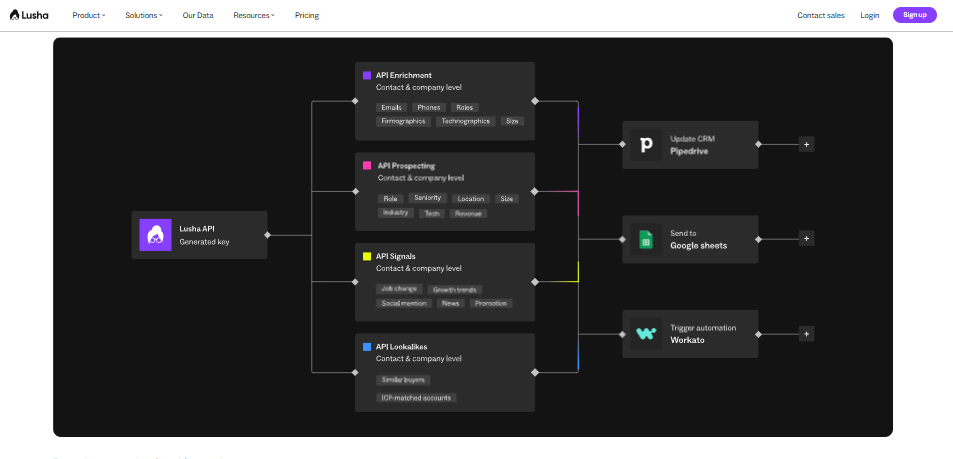
Task: Click the plus icon next to Pipedrive
Action: (x=806, y=145)
